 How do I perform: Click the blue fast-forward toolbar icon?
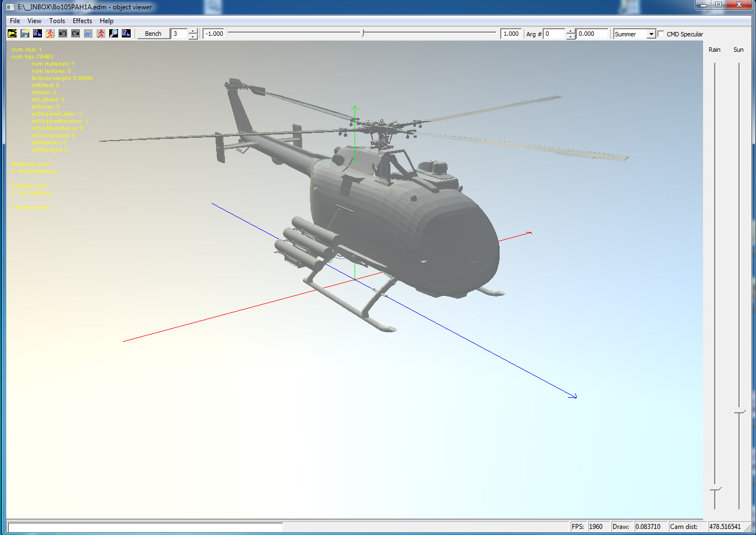[88, 34]
